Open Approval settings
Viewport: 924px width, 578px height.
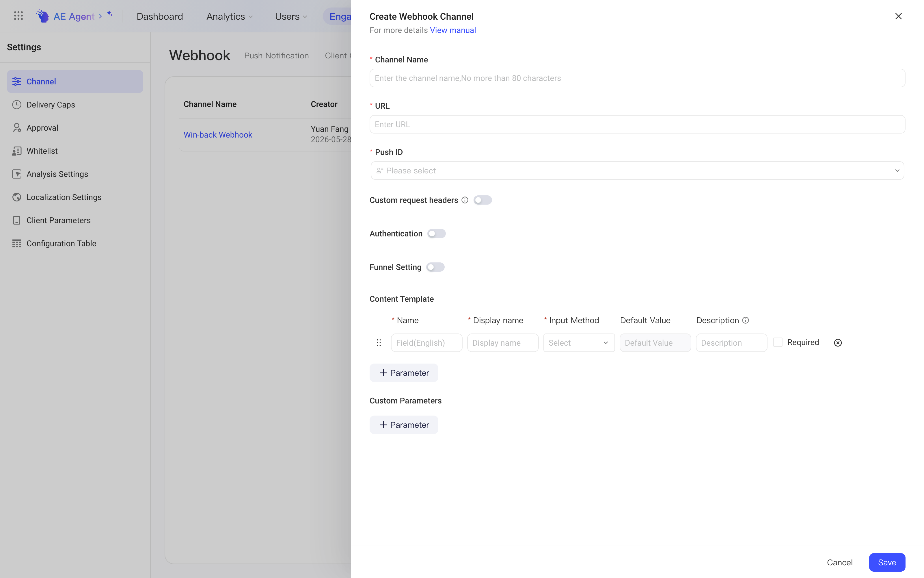[x=75, y=128]
